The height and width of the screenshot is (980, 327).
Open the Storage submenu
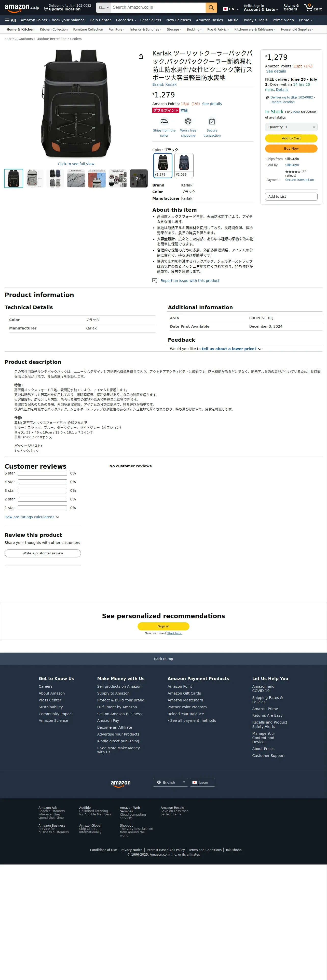click(174, 29)
